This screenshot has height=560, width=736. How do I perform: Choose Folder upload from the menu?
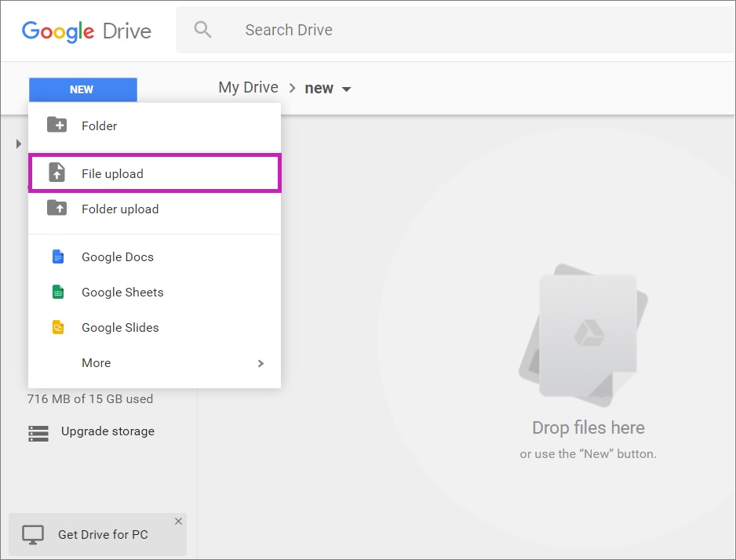(155, 209)
